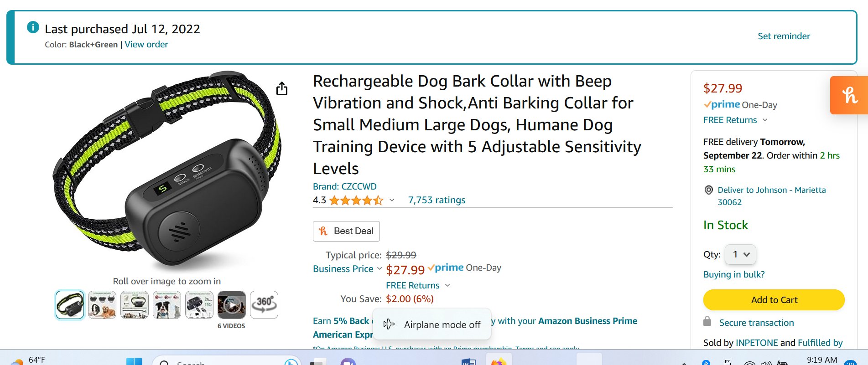Open Windows Start button in taskbar
The height and width of the screenshot is (365, 868).
coord(134,362)
